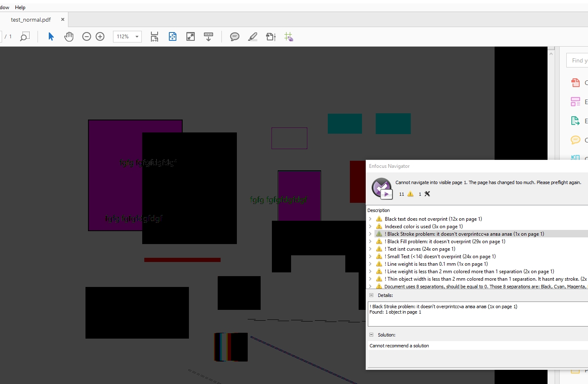This screenshot has width=588, height=384.
Task: Click the empty purple-outlined rectangle in document
Action: pos(289,138)
